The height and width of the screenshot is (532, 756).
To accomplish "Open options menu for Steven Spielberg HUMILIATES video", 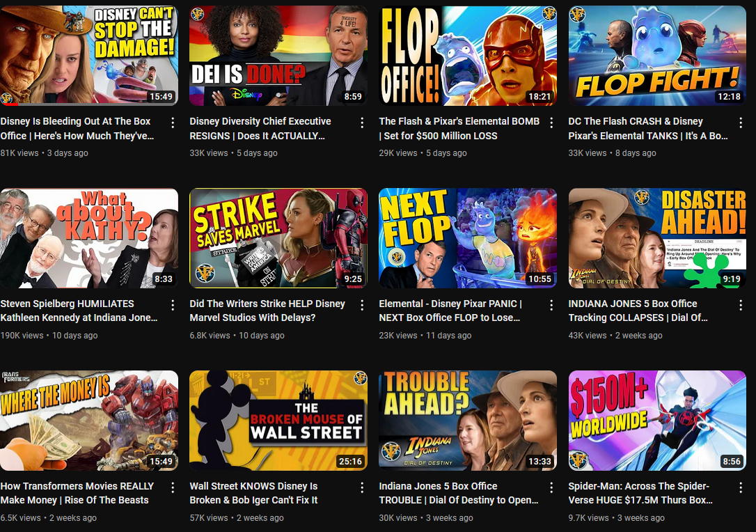I will click(x=173, y=305).
